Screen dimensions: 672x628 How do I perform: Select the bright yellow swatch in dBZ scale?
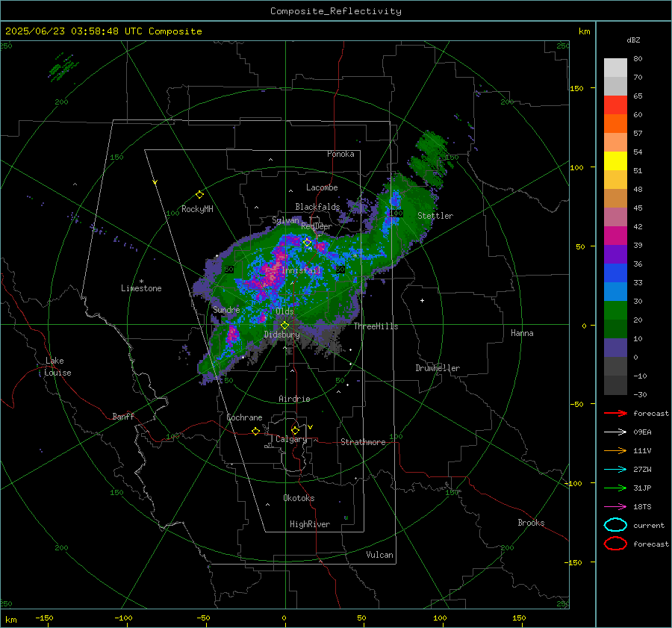pyautogui.click(x=615, y=161)
